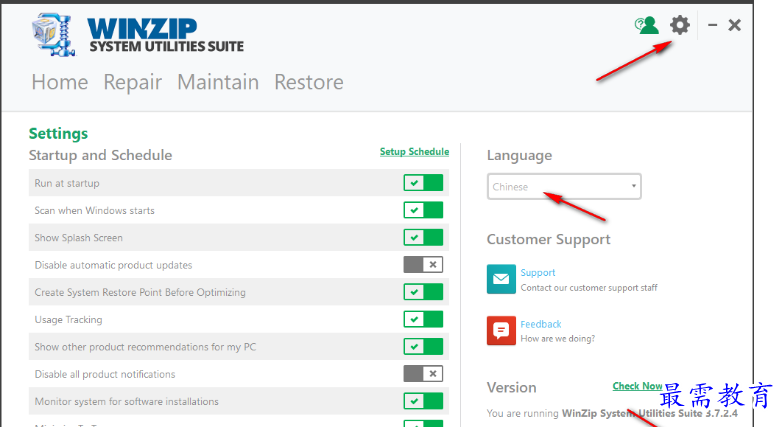Minimize the WinZip window
781x427 pixels.
[713, 25]
